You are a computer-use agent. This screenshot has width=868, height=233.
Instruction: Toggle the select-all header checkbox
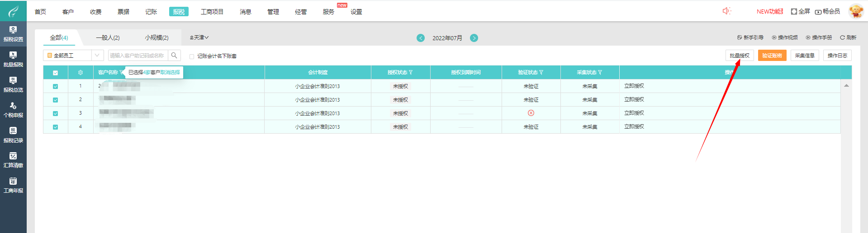click(56, 73)
